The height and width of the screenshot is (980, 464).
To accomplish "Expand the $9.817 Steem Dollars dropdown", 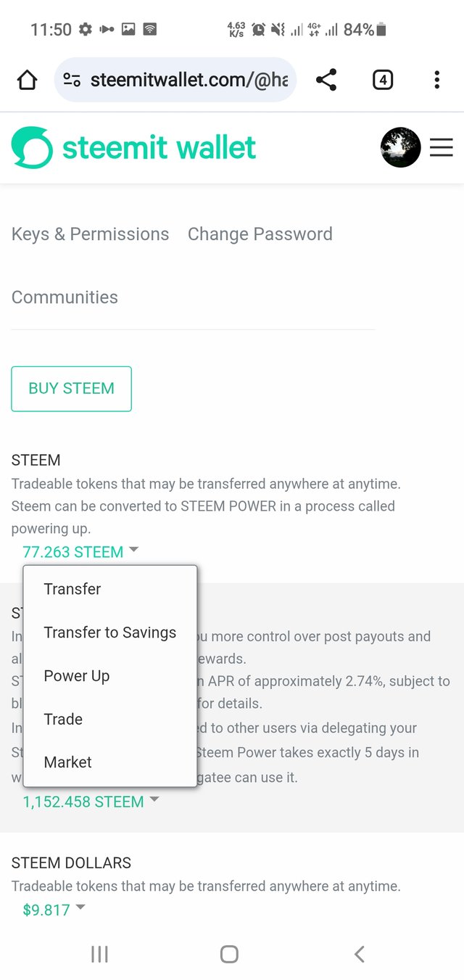I will click(x=54, y=910).
